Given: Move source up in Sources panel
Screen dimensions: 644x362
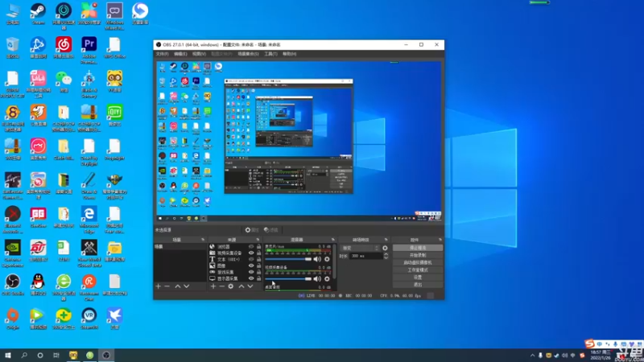Looking at the screenshot, I should point(242,286).
